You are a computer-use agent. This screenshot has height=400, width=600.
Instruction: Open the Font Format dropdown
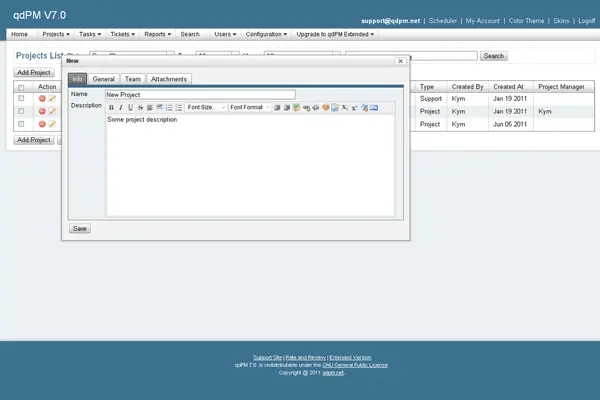[x=248, y=107]
